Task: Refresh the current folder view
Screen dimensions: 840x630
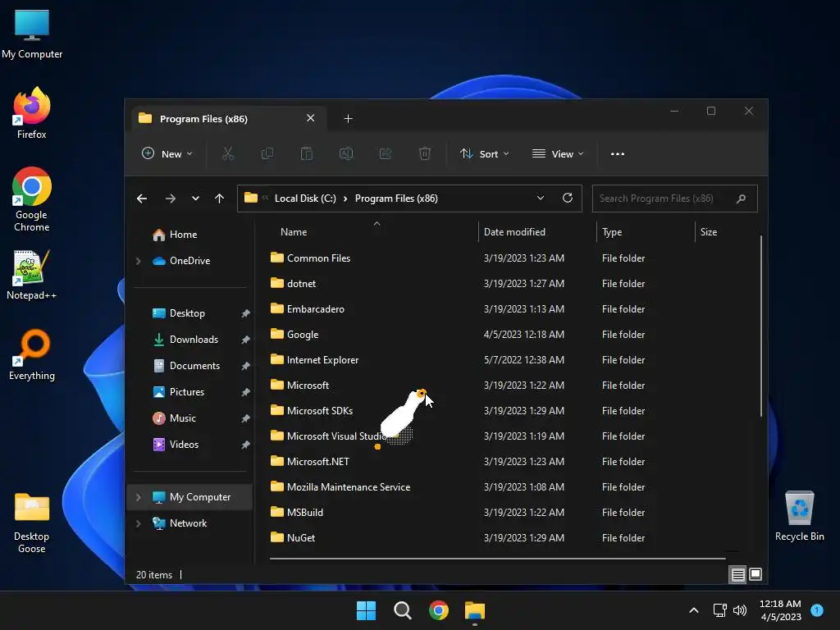Action: click(568, 199)
